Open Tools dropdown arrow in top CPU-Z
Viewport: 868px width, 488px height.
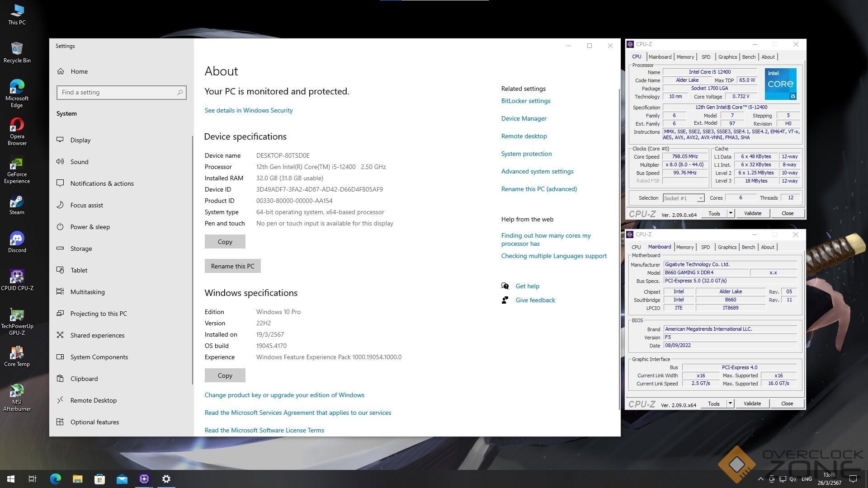click(731, 213)
